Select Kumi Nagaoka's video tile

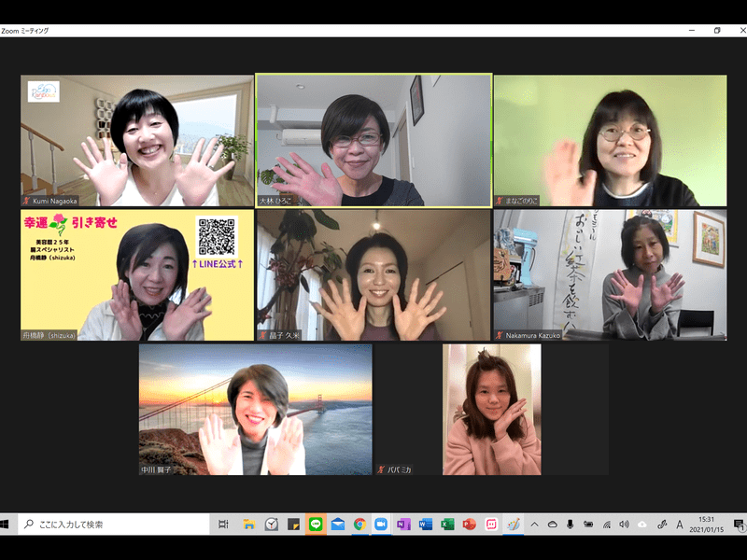[137, 140]
